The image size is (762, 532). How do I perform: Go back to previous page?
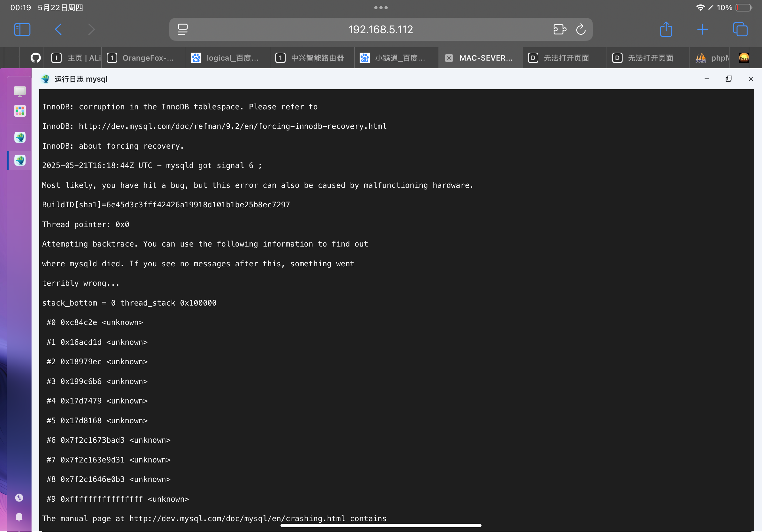58,30
